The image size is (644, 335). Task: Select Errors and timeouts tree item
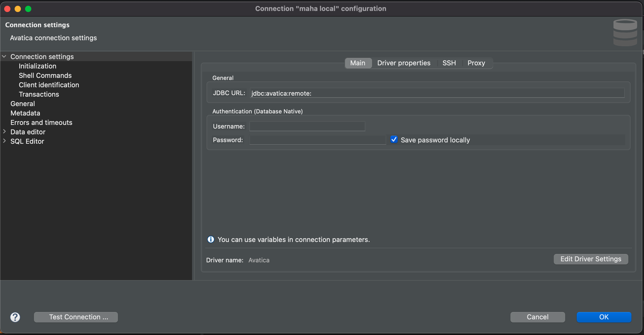41,123
